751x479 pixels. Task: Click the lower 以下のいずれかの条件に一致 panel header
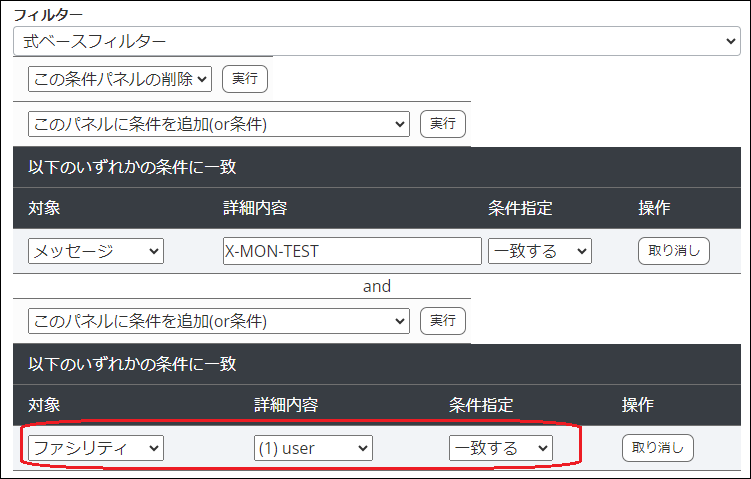[132, 364]
